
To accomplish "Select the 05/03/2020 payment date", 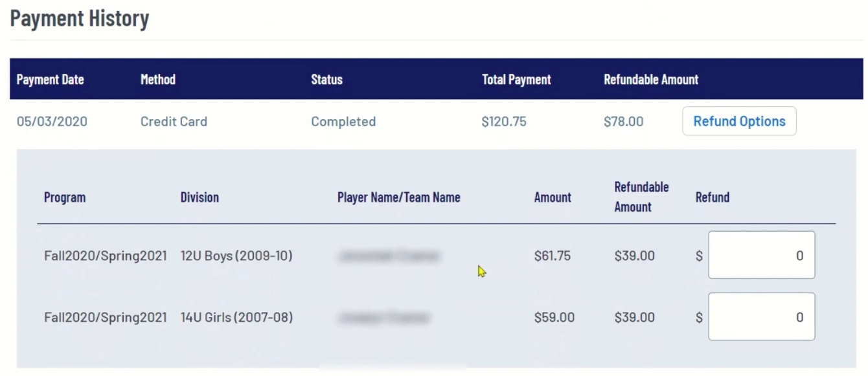I will tap(52, 122).
